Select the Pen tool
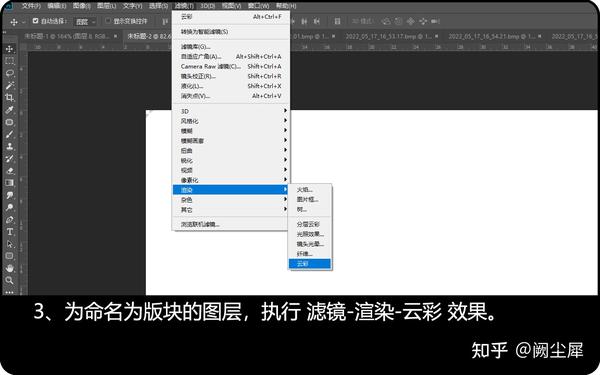The image size is (600, 375). pos(10,220)
